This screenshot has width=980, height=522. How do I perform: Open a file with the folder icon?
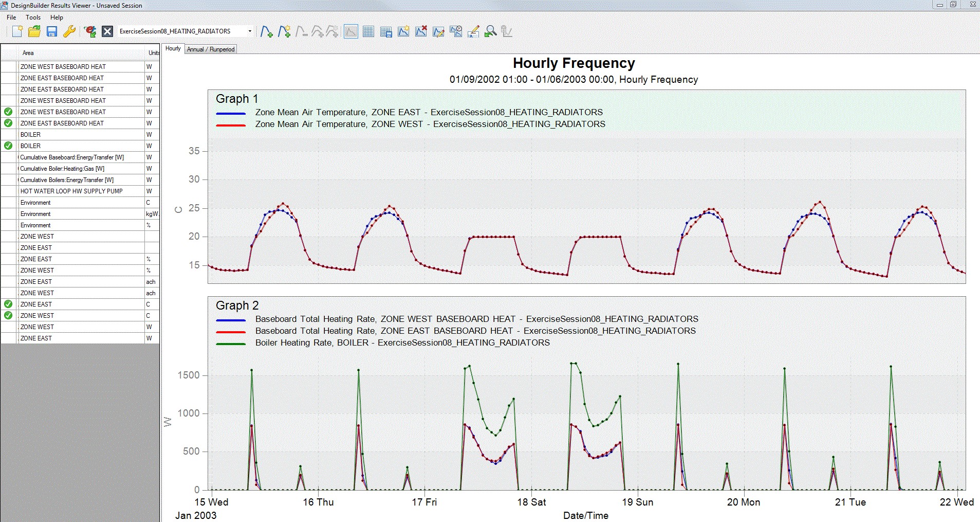point(34,31)
